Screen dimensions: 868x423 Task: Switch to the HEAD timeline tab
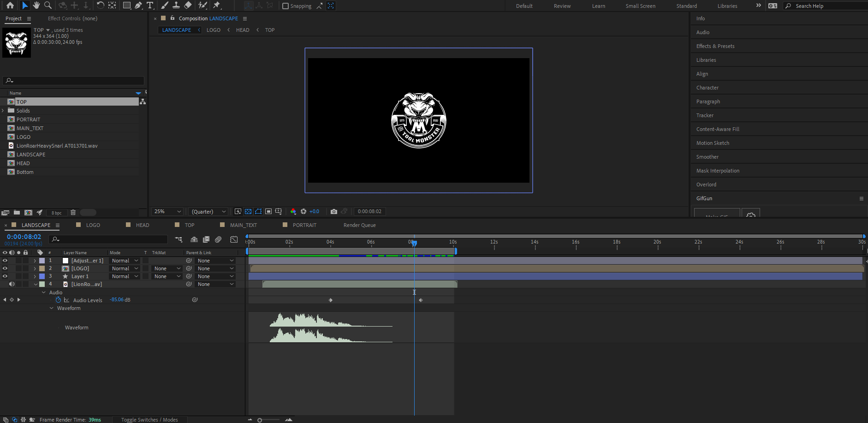point(143,225)
